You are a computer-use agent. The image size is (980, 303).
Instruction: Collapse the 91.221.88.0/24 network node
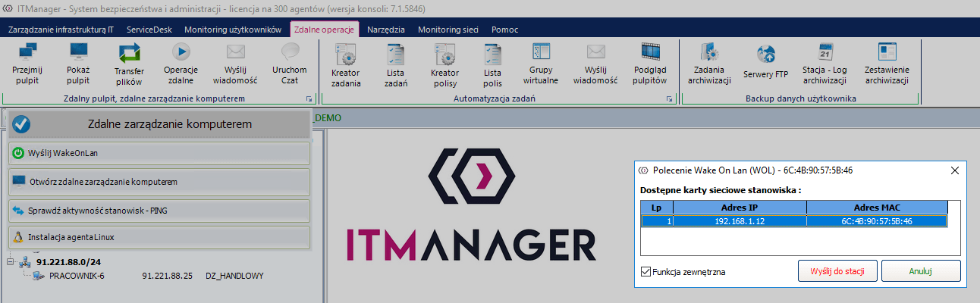click(x=11, y=261)
